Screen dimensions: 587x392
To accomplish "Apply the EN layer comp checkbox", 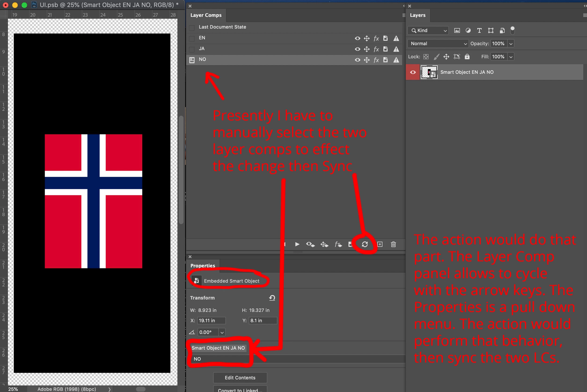I will tap(192, 38).
